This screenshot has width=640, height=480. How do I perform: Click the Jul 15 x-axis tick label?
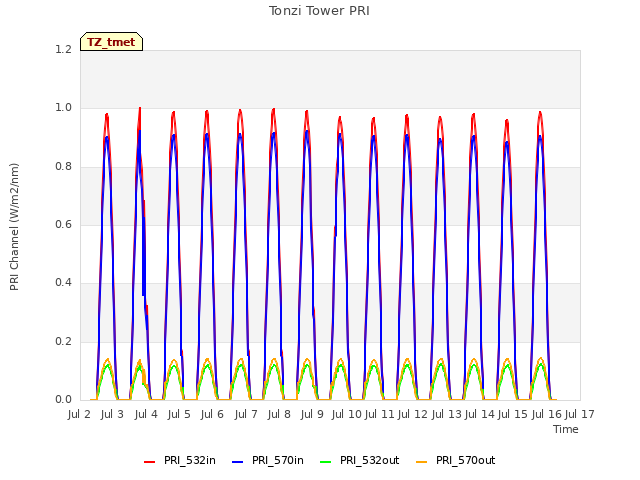click(513, 414)
